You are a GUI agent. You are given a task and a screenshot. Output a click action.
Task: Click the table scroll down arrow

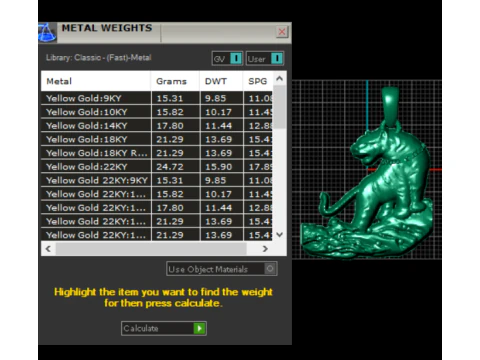point(280,235)
